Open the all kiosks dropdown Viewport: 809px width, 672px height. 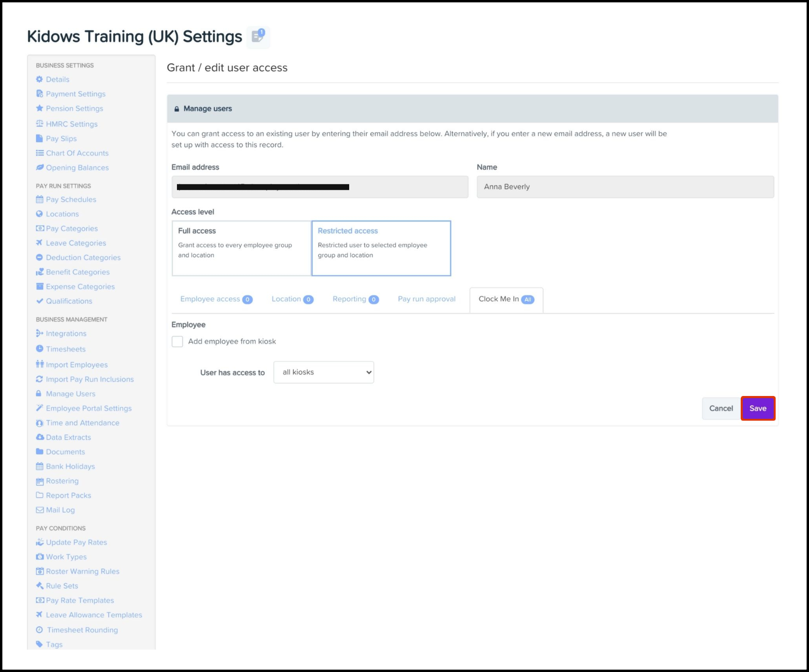click(x=324, y=372)
